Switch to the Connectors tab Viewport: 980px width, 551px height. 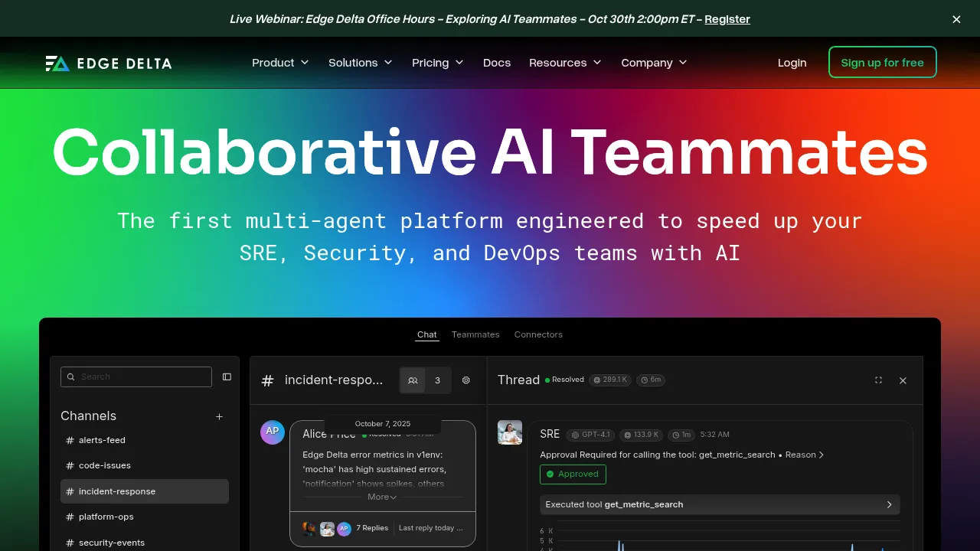click(x=538, y=334)
